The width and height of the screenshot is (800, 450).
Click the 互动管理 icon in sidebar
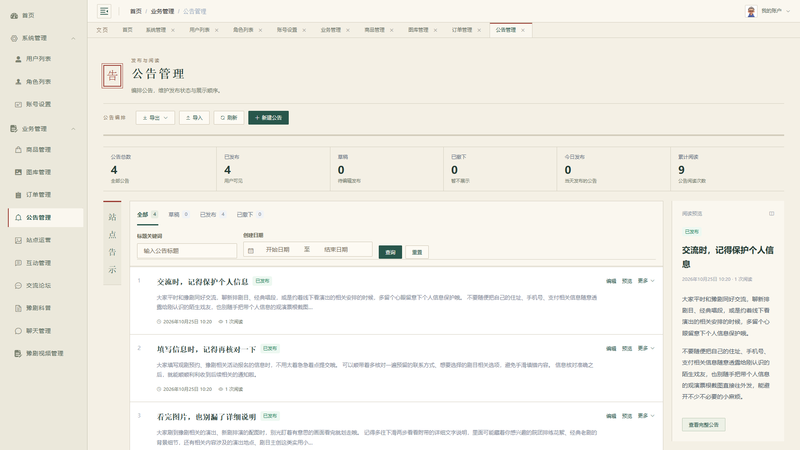click(18, 263)
